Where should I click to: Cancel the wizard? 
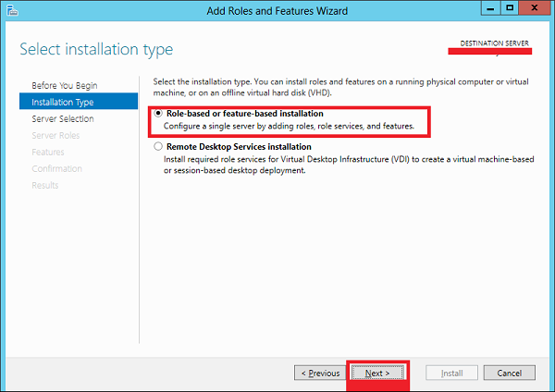pos(509,374)
